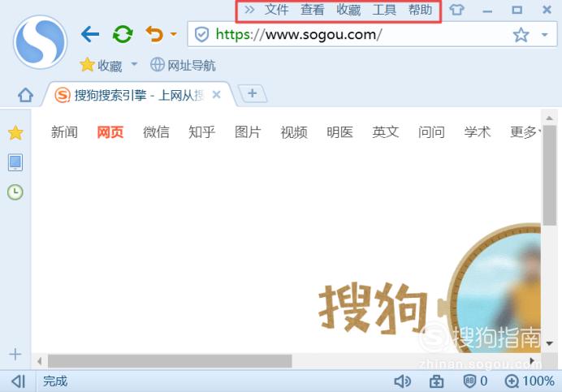
Task: Open the 帮助 menu
Action: tap(421, 10)
